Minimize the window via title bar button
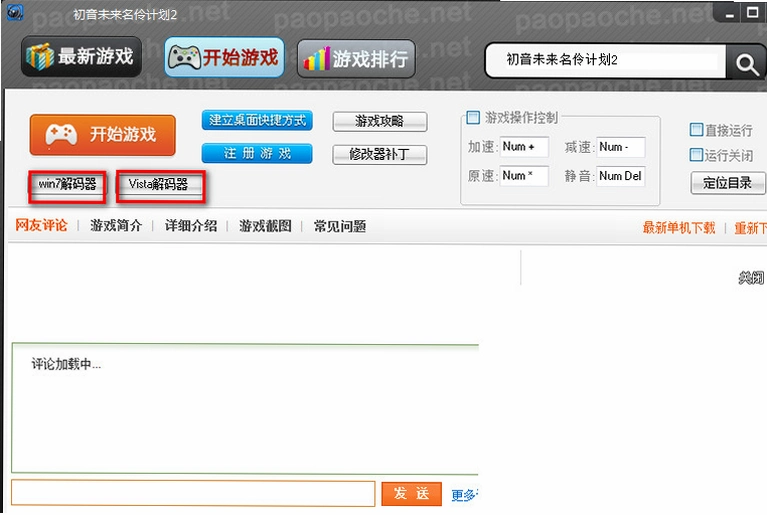The width and height of the screenshot is (767, 515). pyautogui.click(x=730, y=14)
